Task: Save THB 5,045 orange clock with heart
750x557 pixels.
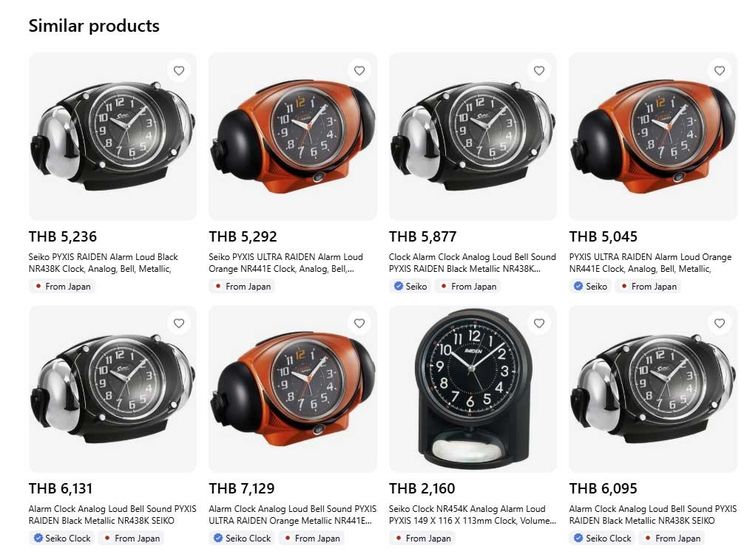Action: [x=719, y=71]
